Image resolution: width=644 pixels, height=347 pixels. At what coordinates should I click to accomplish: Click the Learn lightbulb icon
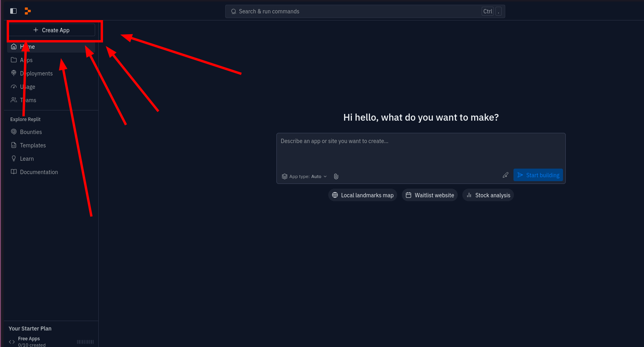[x=14, y=158]
